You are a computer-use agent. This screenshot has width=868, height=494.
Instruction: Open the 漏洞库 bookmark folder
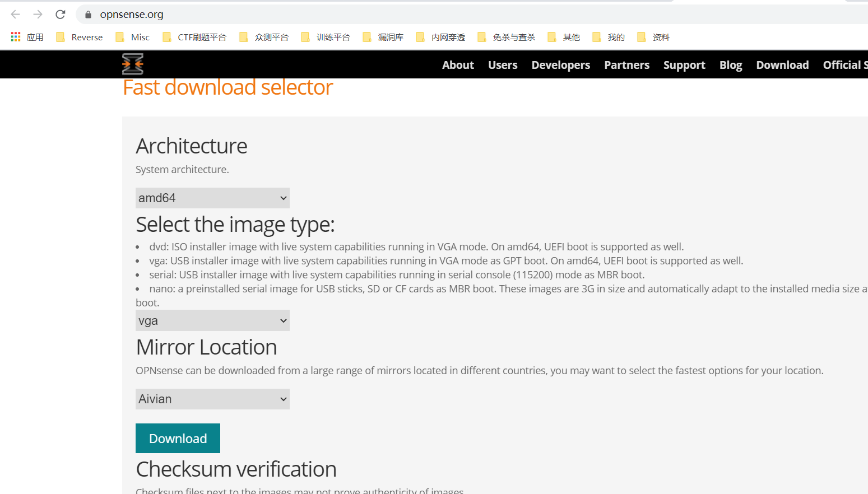point(383,37)
